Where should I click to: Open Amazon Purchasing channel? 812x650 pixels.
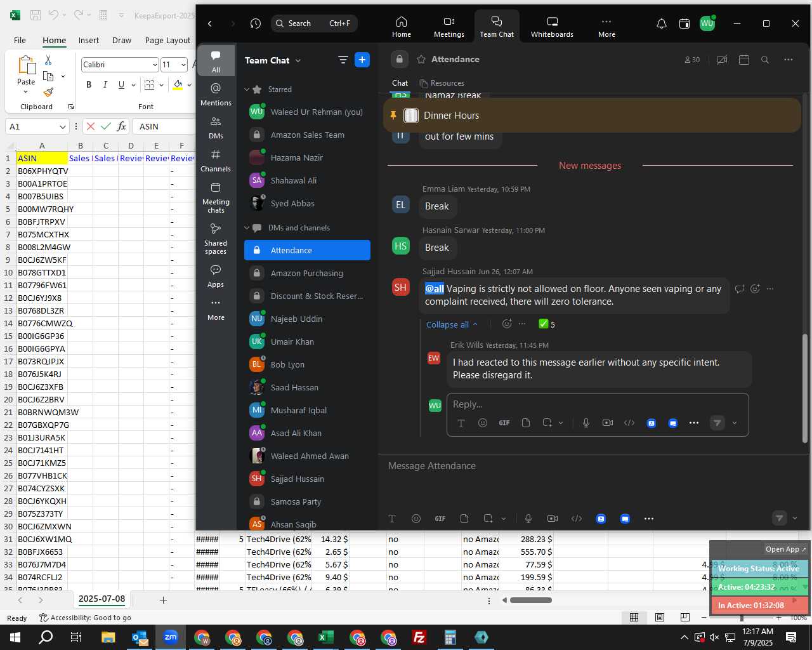pyautogui.click(x=307, y=273)
